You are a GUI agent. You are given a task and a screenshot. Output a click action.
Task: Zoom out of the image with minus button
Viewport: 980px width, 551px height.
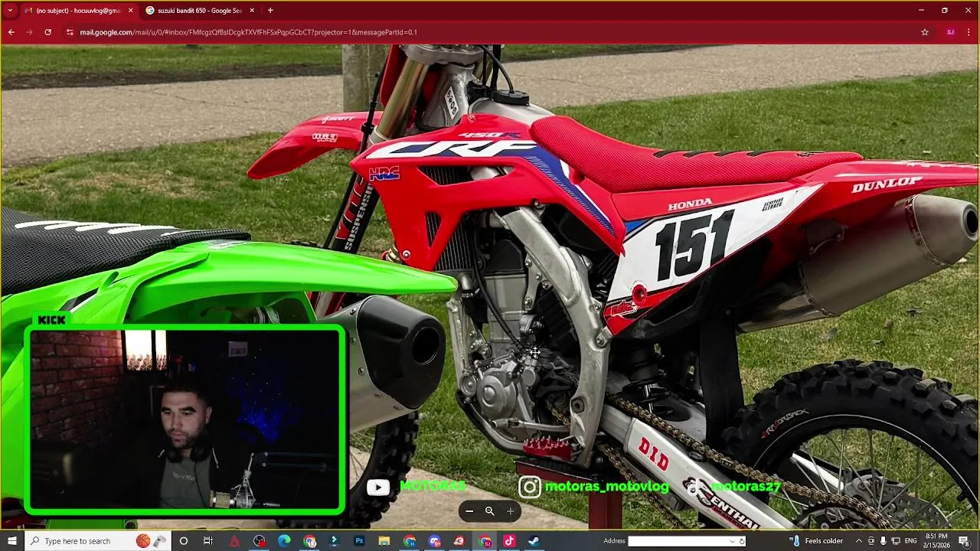469,511
